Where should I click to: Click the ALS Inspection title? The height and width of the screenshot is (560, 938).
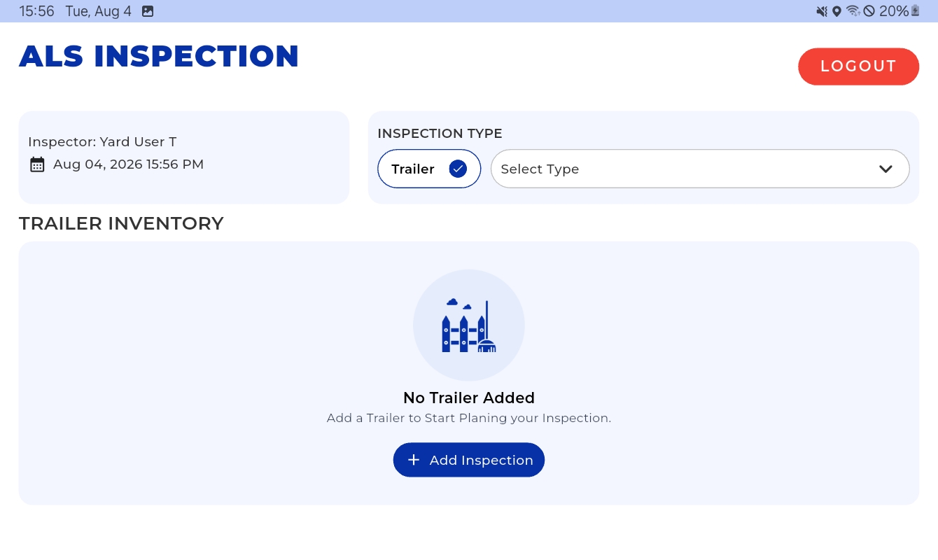click(159, 57)
